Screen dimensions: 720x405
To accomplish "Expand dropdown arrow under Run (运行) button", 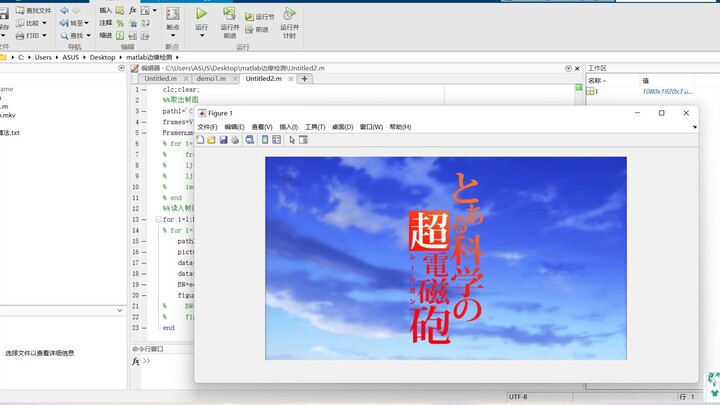I will coord(202,35).
